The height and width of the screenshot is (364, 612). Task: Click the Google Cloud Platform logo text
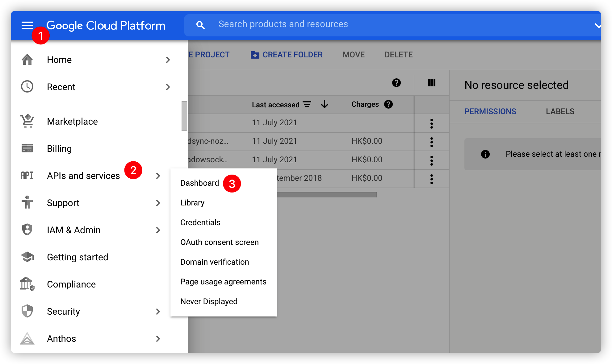[106, 25]
